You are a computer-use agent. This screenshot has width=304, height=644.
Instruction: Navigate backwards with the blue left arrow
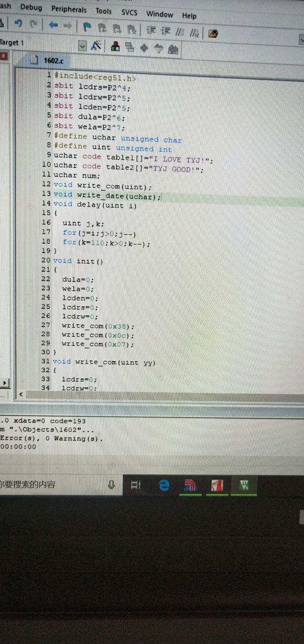tap(53, 25)
